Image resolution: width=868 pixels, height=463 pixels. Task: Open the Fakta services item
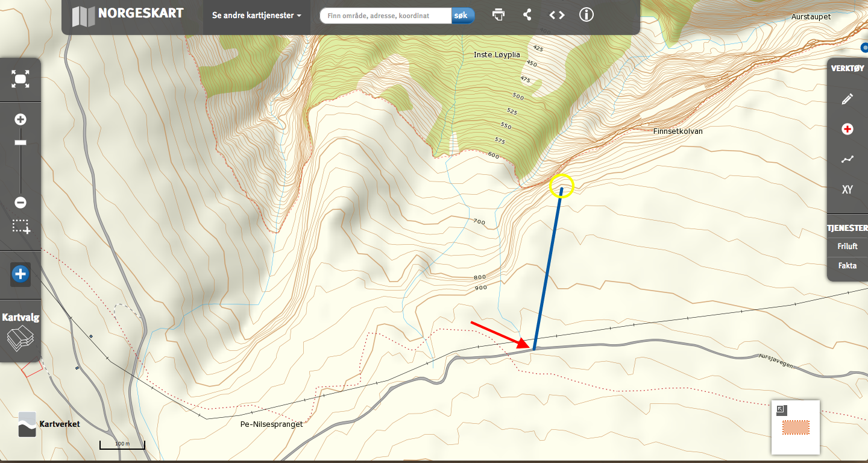click(x=847, y=265)
